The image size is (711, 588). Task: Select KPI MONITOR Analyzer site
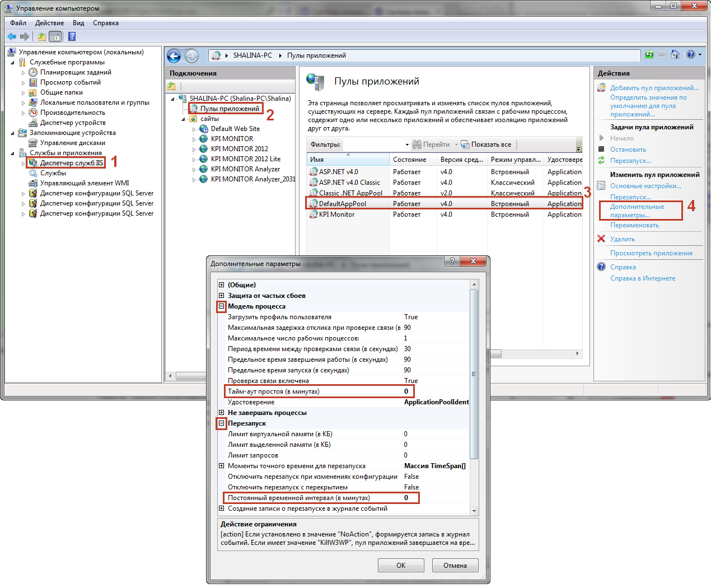point(245,169)
